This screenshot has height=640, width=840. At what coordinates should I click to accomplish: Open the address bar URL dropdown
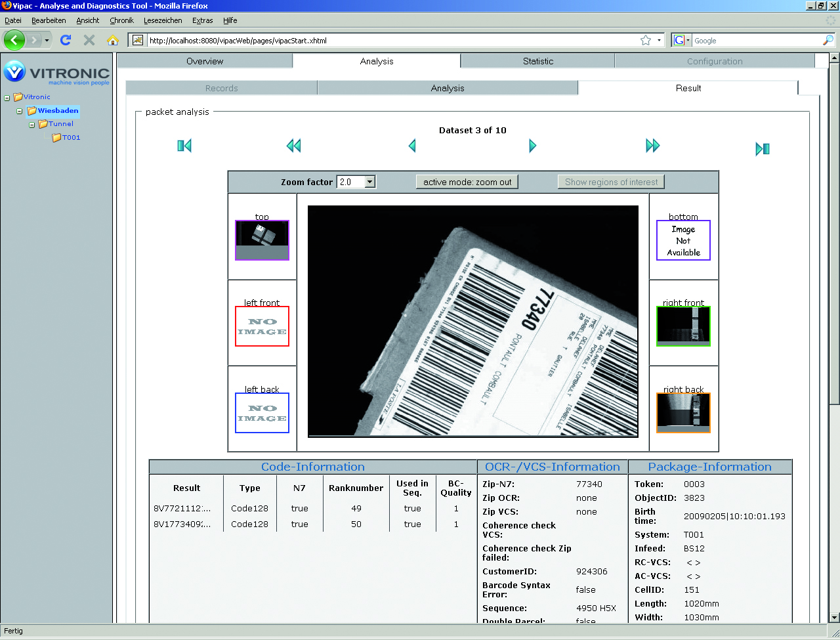point(660,40)
